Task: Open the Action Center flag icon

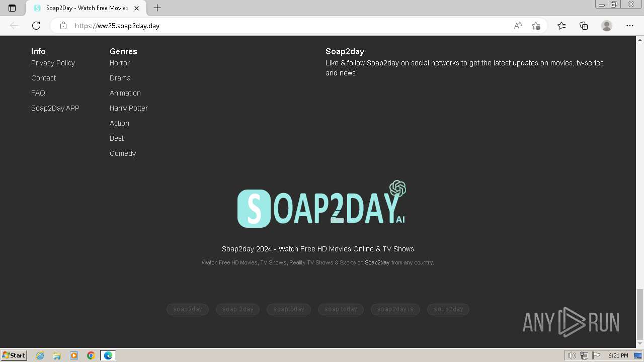Action: (596, 355)
